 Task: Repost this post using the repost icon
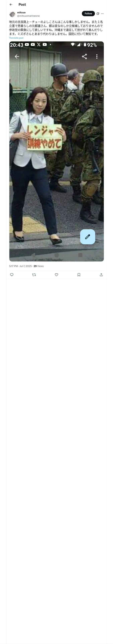click(x=34, y=275)
